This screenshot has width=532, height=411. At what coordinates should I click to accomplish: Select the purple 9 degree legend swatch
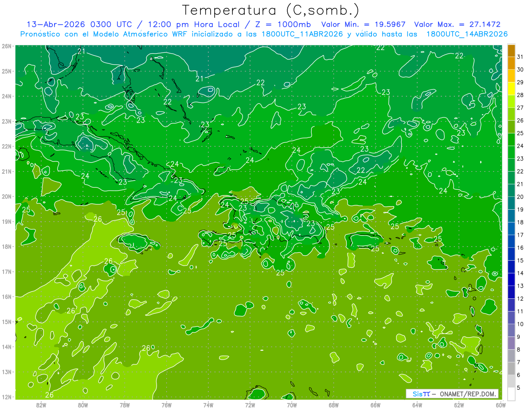(512, 330)
